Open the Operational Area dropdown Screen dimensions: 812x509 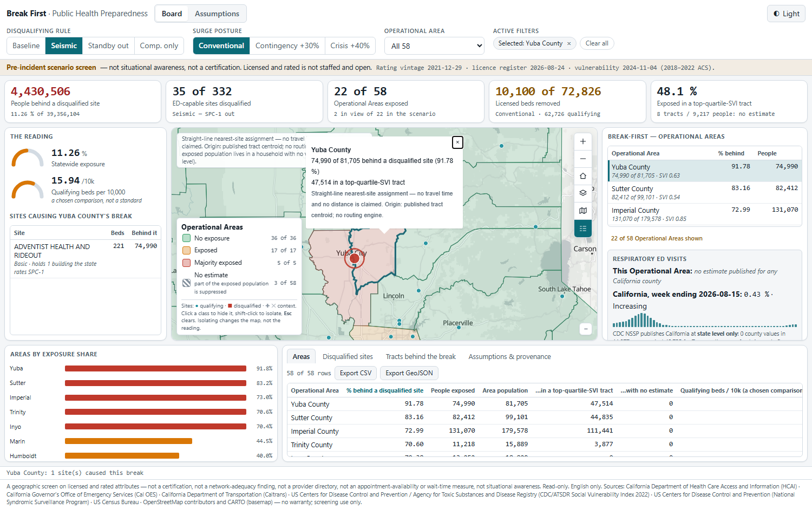point(434,46)
